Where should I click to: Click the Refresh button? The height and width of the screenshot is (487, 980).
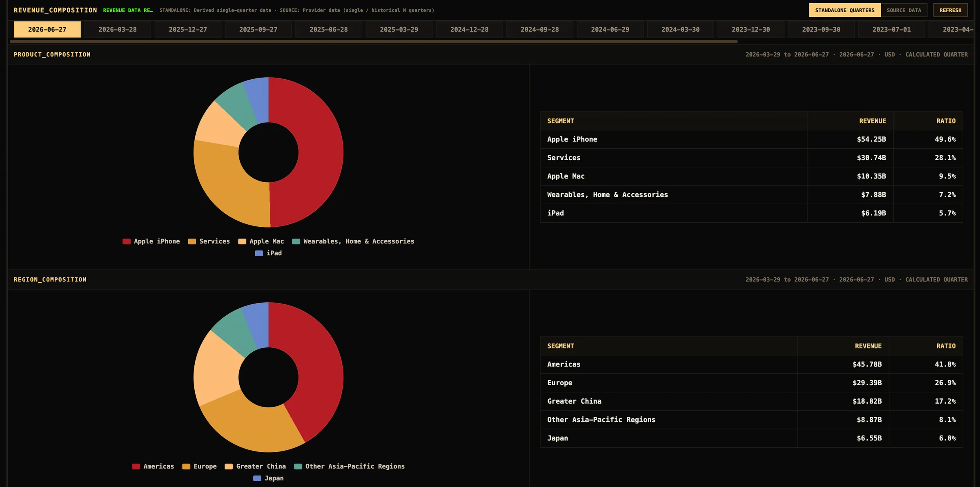950,10
